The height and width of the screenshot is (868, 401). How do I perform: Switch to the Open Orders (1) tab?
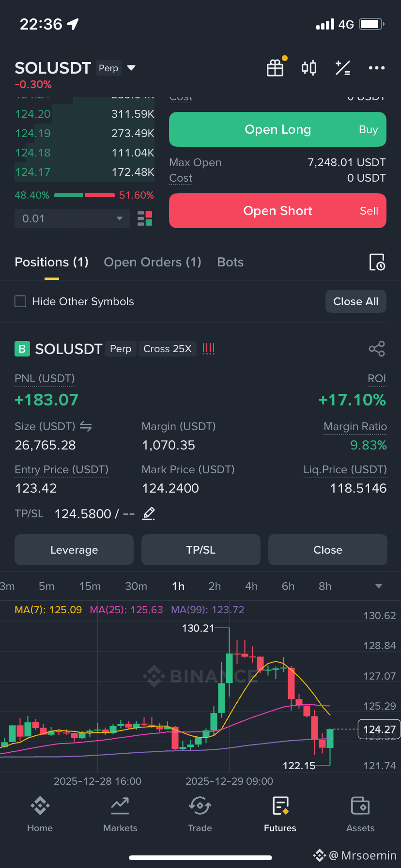153,262
